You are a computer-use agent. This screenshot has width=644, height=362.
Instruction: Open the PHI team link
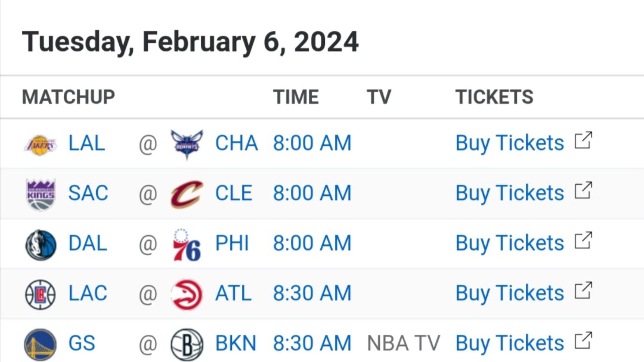(x=232, y=243)
